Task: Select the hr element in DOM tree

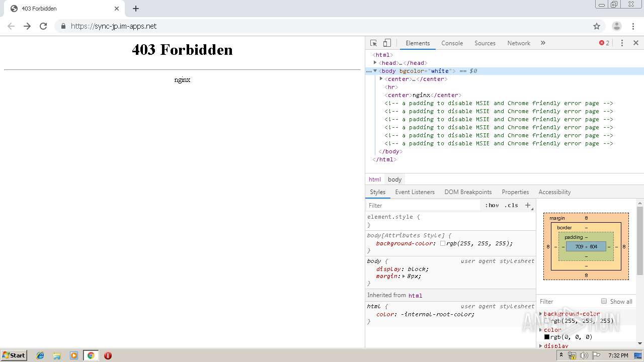Action: point(391,87)
